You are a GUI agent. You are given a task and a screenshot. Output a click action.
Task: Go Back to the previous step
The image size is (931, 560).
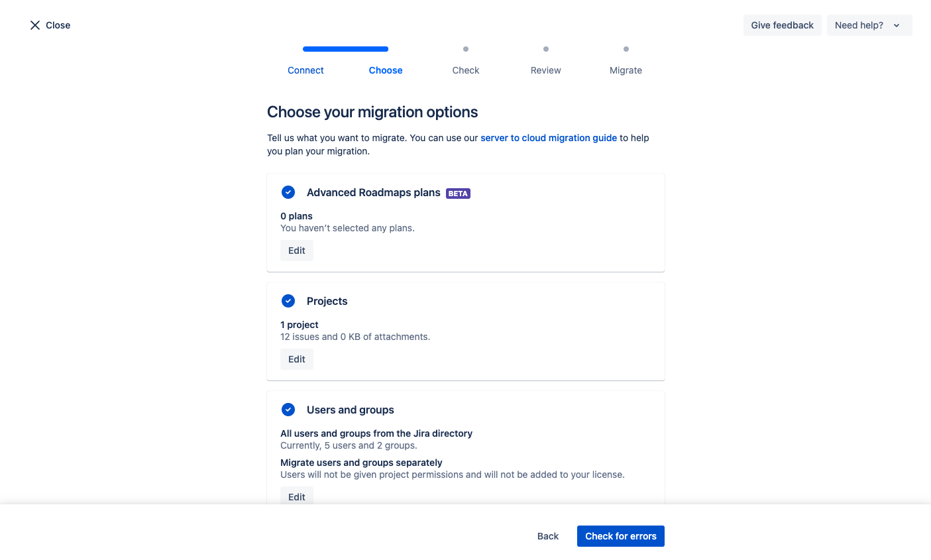548,536
